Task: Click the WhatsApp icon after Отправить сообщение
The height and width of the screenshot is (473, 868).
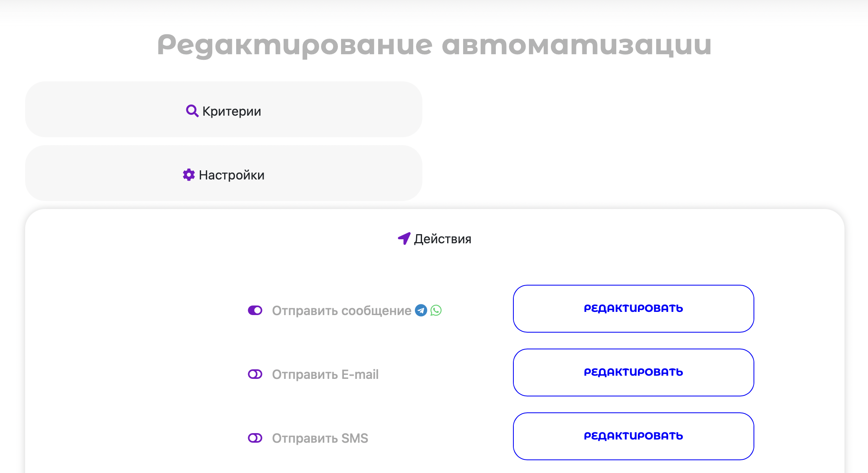Action: click(436, 310)
